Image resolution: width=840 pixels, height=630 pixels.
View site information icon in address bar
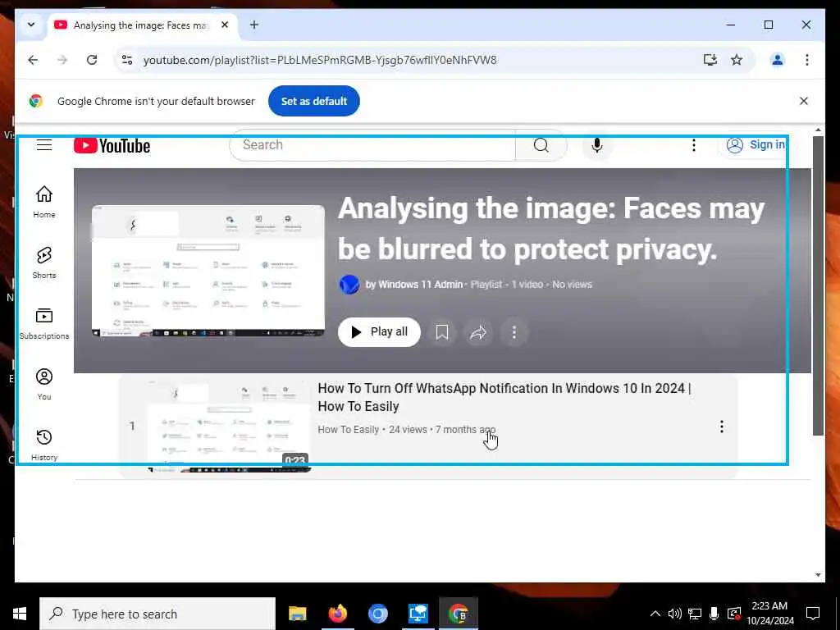[127, 59]
